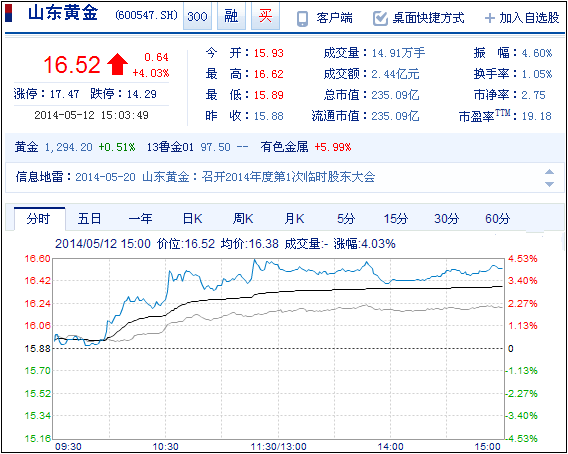Click the 山东黄金 stock name heading
This screenshot has height=454, width=568.
click(x=63, y=13)
